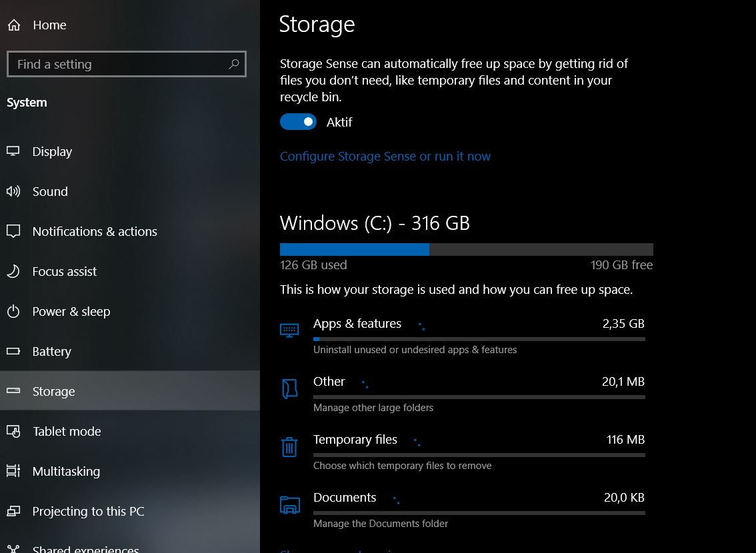This screenshot has width=756, height=553.
Task: Select the Display icon in the sidebar
Action: click(x=13, y=151)
